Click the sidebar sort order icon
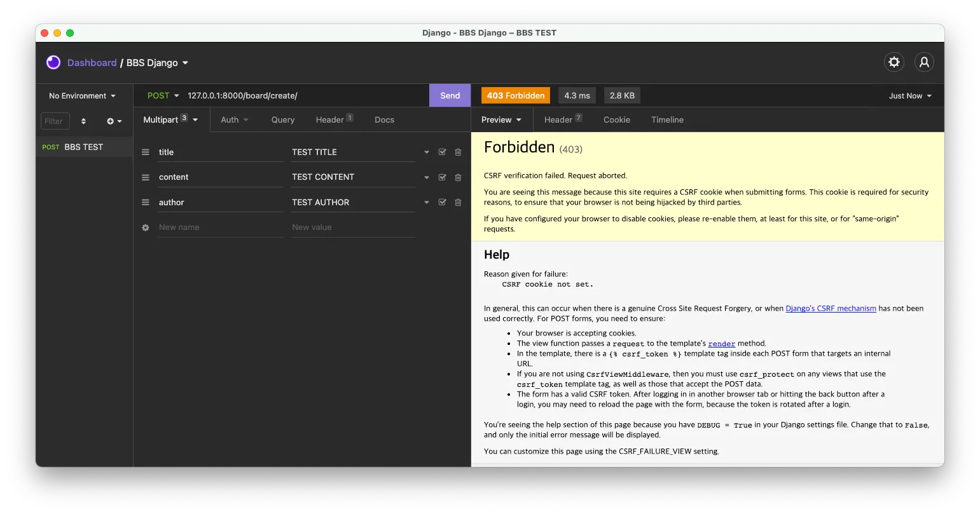 [x=83, y=121]
